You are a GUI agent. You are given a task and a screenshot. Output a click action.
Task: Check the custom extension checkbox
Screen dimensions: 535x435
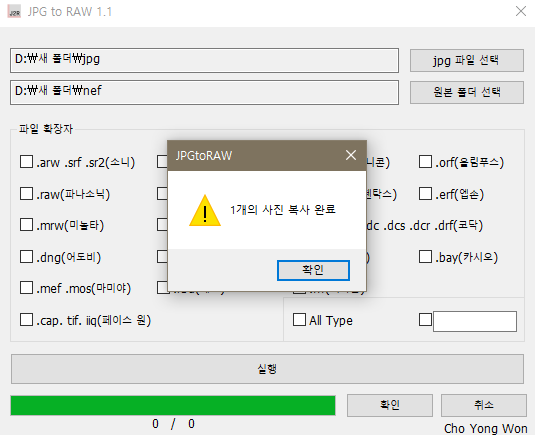pyautogui.click(x=425, y=320)
